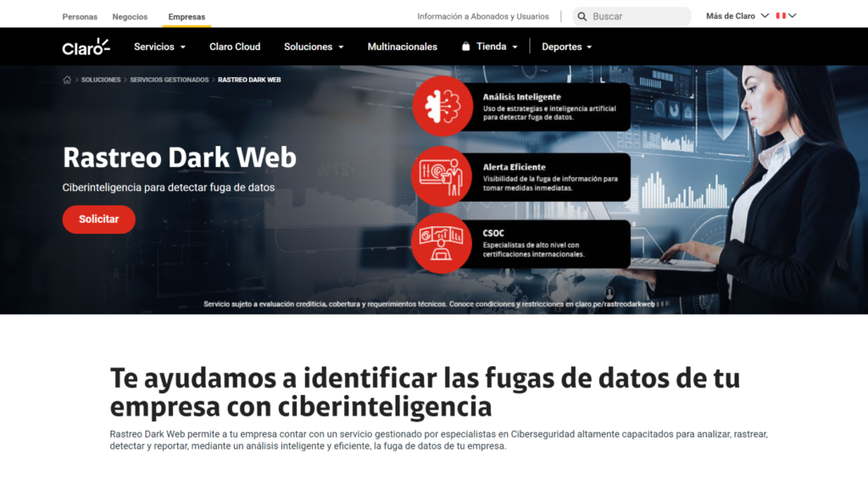This screenshot has height=496, width=868.
Task: Select the Empresas tab
Action: pyautogui.click(x=186, y=17)
